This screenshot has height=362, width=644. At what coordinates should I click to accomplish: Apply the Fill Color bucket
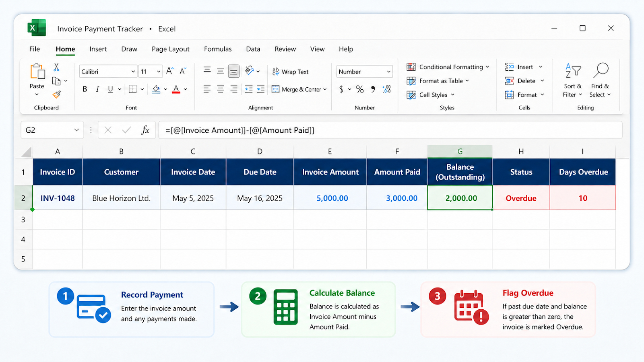click(x=156, y=89)
